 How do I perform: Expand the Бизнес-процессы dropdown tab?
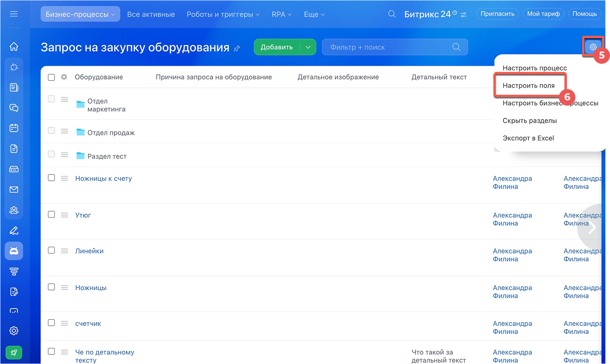pyautogui.click(x=80, y=14)
